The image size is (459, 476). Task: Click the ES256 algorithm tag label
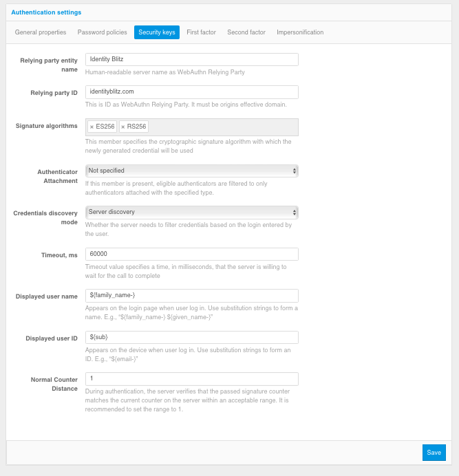coord(105,127)
